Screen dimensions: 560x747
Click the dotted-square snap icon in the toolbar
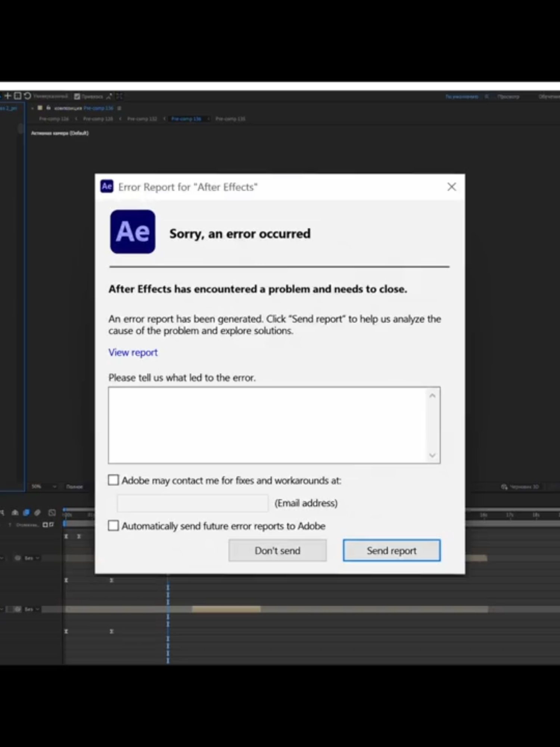(x=119, y=96)
